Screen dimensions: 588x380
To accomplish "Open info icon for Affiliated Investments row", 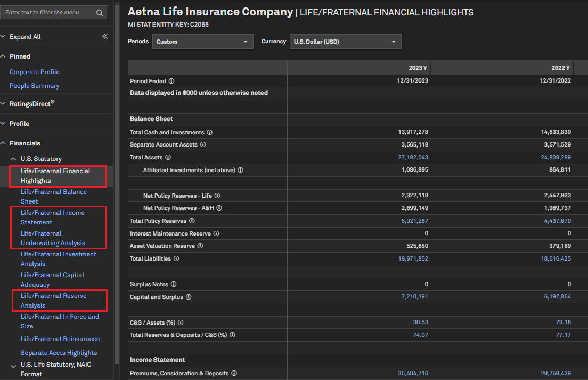I will 240,170.
